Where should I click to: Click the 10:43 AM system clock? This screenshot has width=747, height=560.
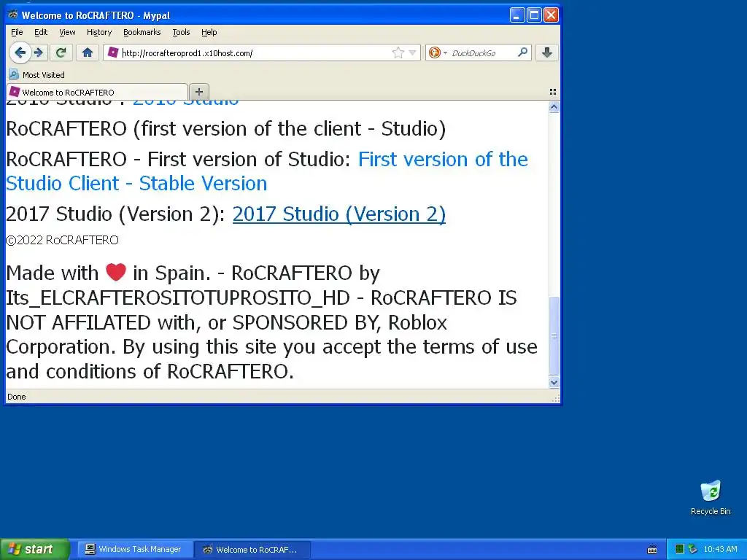point(720,549)
